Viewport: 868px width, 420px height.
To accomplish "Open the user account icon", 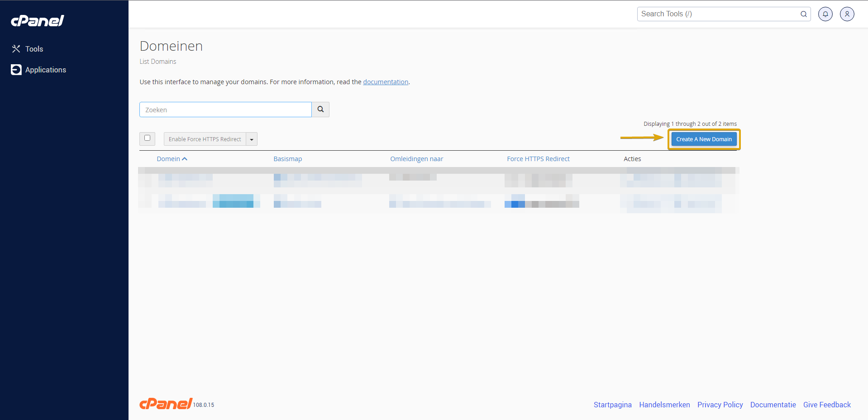I will pyautogui.click(x=847, y=14).
